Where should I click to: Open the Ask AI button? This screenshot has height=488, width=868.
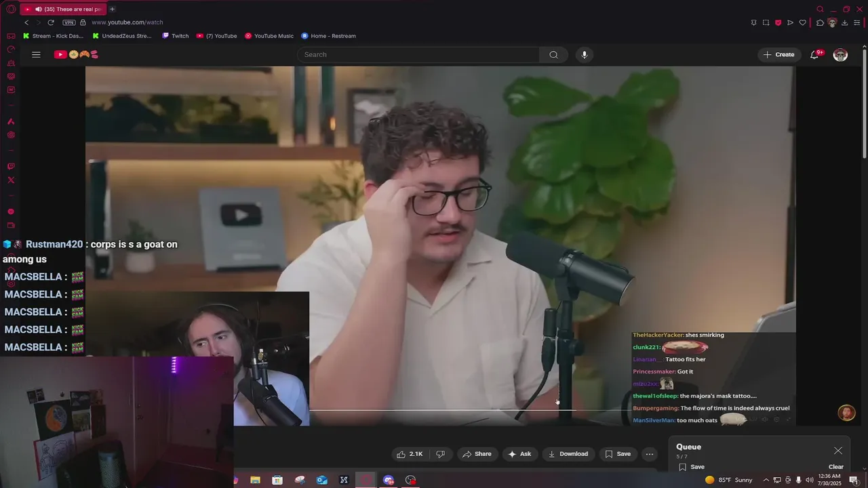point(519,454)
